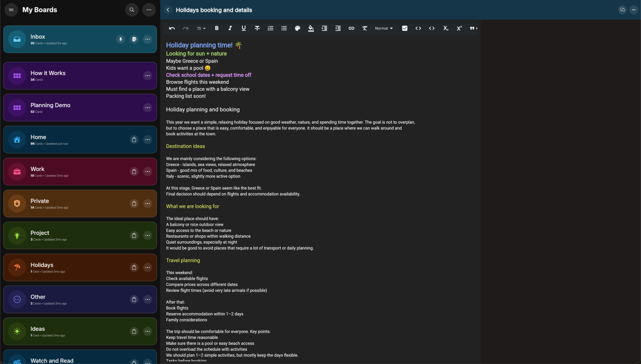Screen dimensions: 641x364
Task: Expand more toolbar options arrow
Action: pyautogui.click(x=477, y=28)
